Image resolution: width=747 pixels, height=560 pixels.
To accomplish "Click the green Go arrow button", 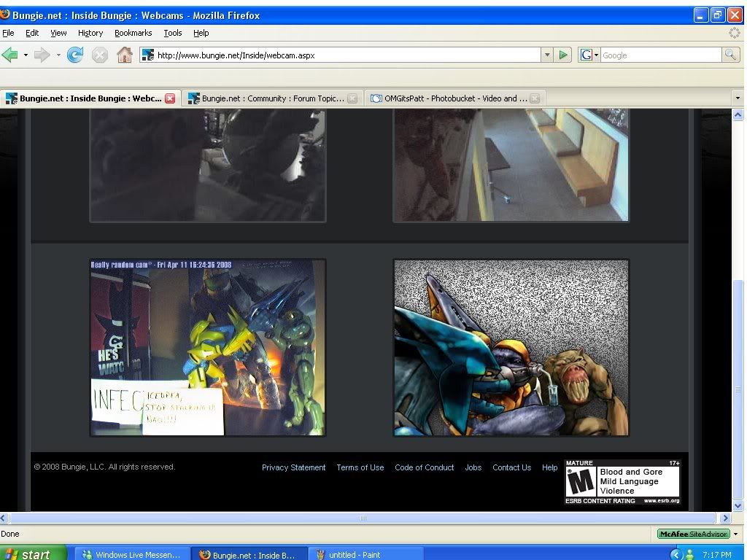I will click(x=563, y=55).
